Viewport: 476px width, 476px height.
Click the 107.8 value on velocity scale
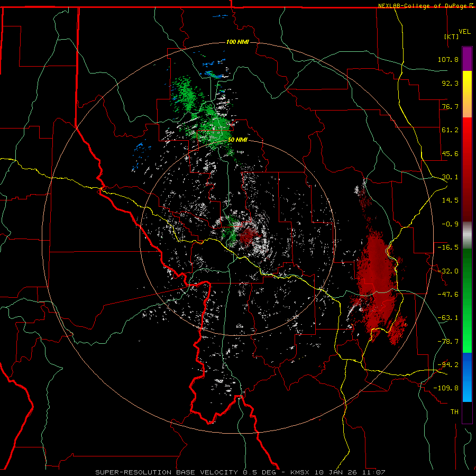point(448,59)
